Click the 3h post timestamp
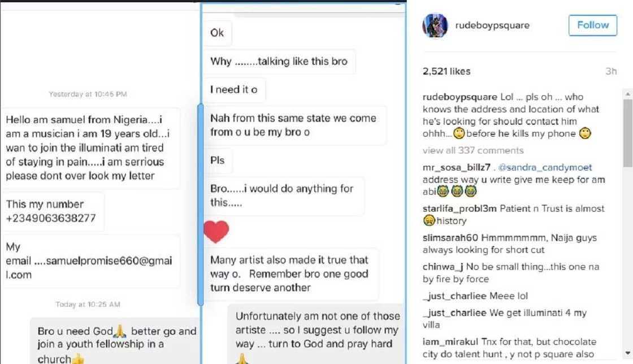Screen dimensions: 633x364 click(610, 71)
